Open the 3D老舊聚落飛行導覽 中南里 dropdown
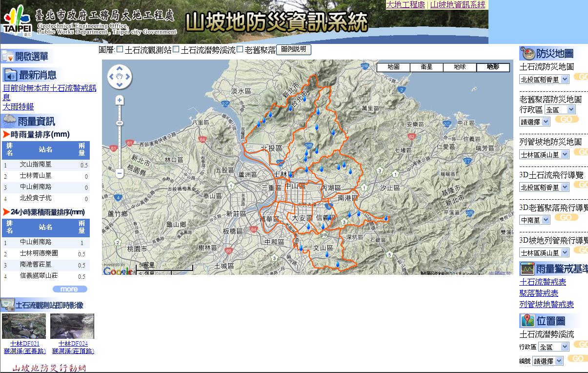 click(x=534, y=220)
